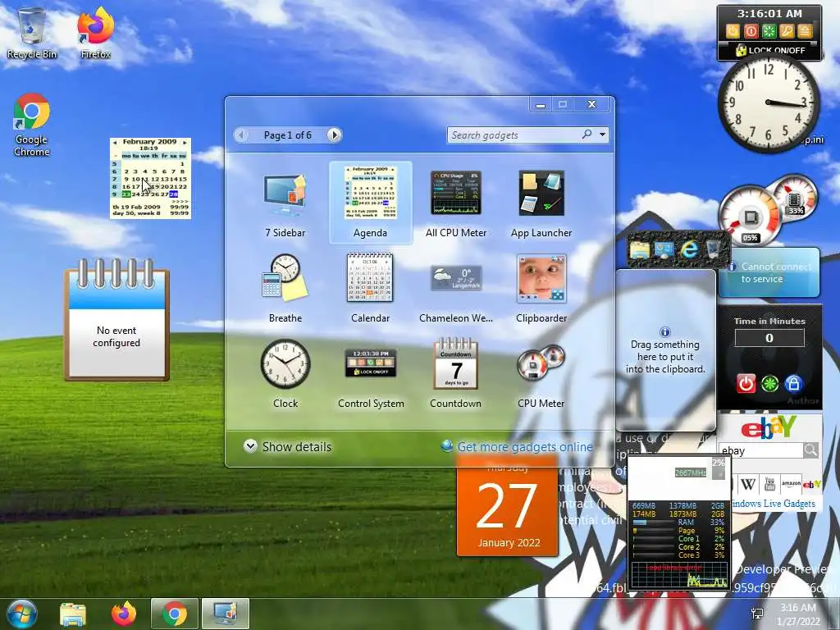Click the Time in Minutes value field
This screenshot has height=630, width=840.
click(x=769, y=338)
